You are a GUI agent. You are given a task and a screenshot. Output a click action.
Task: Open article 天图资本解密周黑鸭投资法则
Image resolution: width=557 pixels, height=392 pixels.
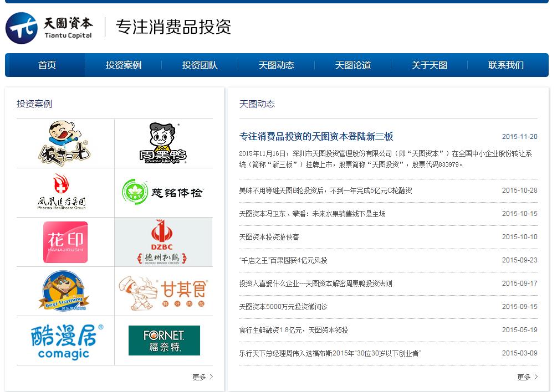point(315,283)
